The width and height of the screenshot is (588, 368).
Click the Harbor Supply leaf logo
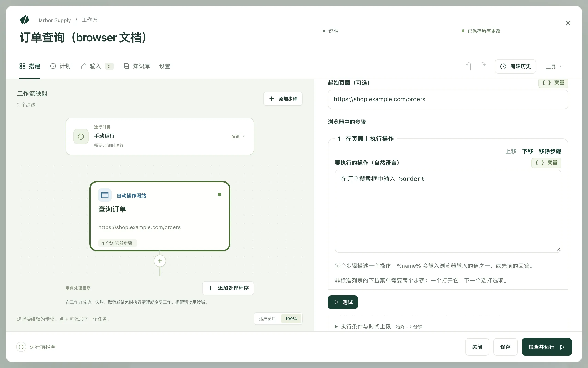click(x=25, y=20)
